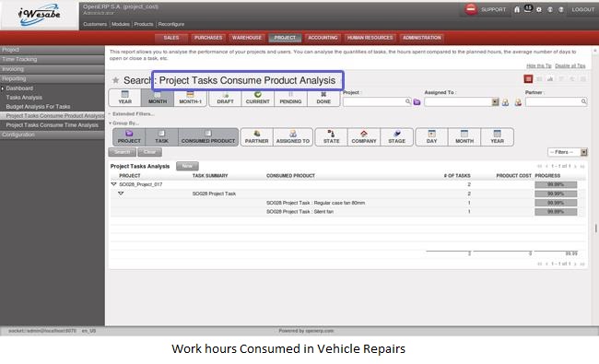Group results by Stage
Screen dimensions: 599x364
coord(396,136)
